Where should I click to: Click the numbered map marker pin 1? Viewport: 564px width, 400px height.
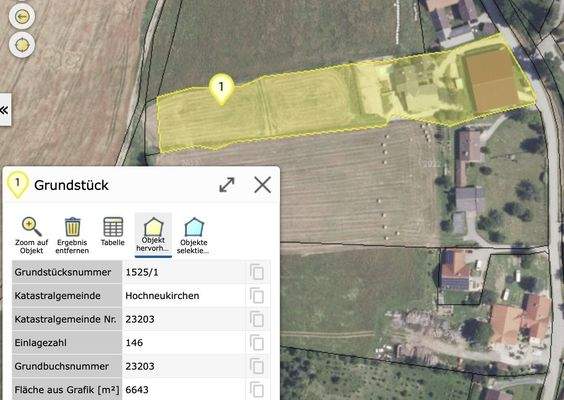pos(221,89)
